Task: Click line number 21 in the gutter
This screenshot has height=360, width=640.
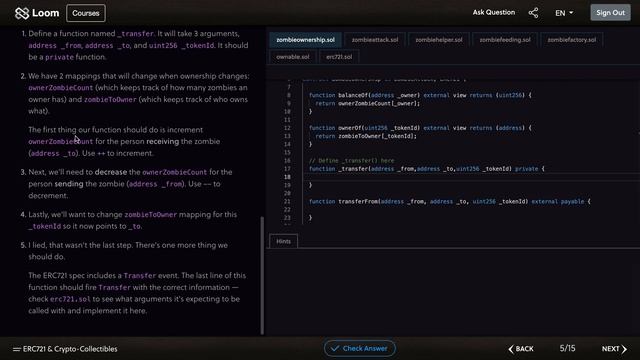Action: point(287,201)
